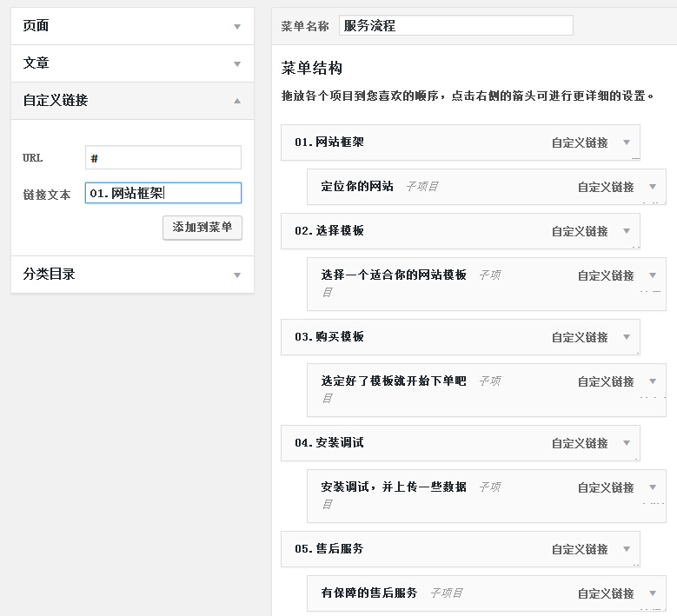Expand arrow for 安装调试，并上传一些数据 sub-item
Image resolution: width=677 pixels, height=616 pixels.
click(653, 487)
